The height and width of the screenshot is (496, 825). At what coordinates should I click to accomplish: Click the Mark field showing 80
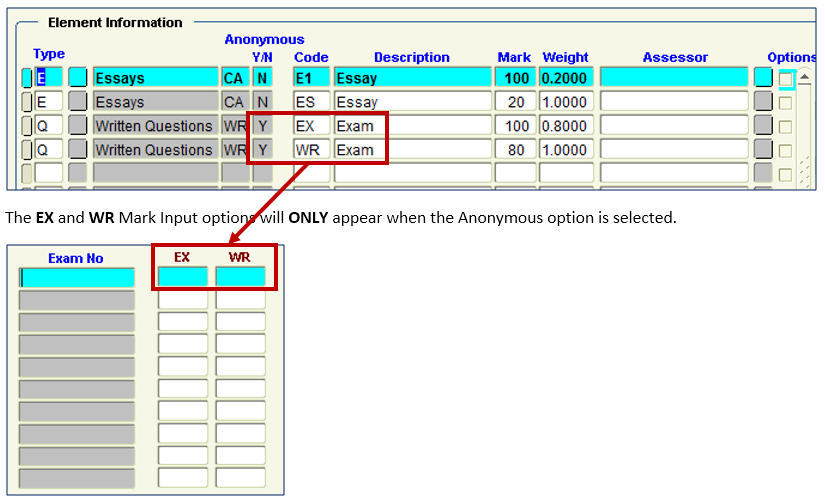[515, 150]
